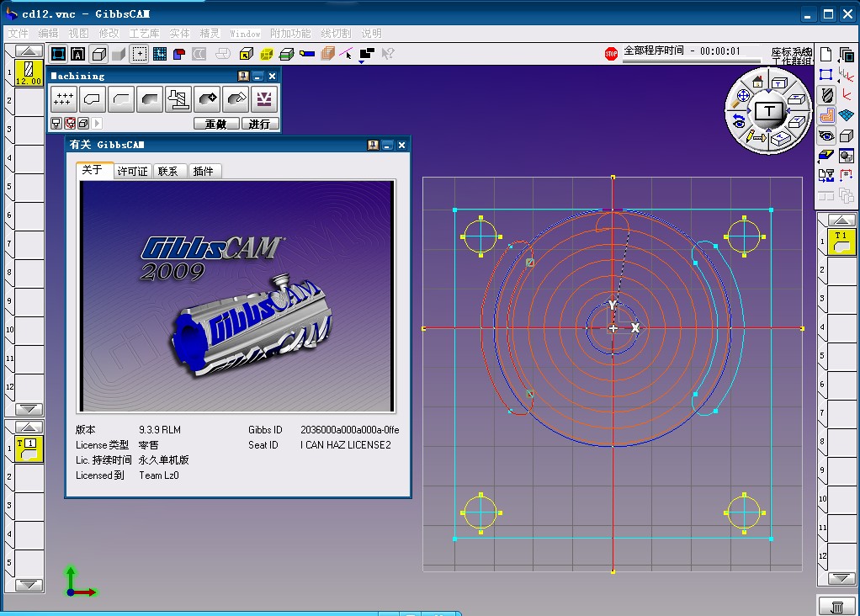Click the 进行 button
This screenshot has height=616, width=860.
259,124
